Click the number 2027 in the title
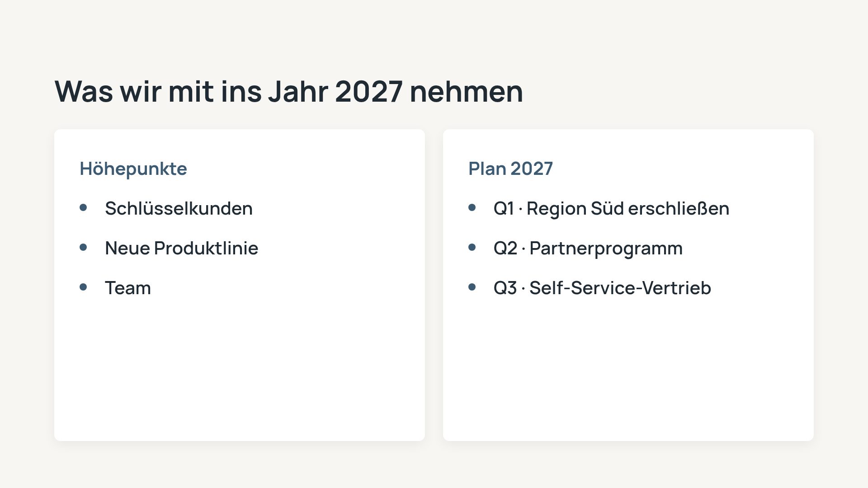The image size is (868, 488). coord(368,91)
